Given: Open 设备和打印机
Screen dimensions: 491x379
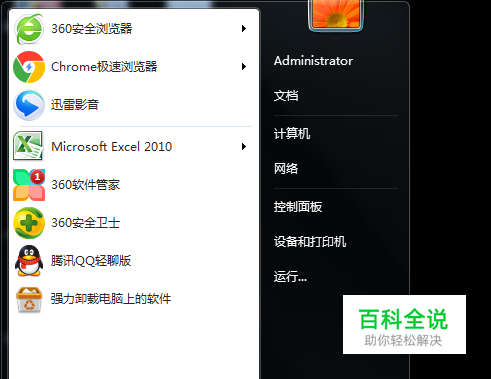Looking at the screenshot, I should point(310,242).
